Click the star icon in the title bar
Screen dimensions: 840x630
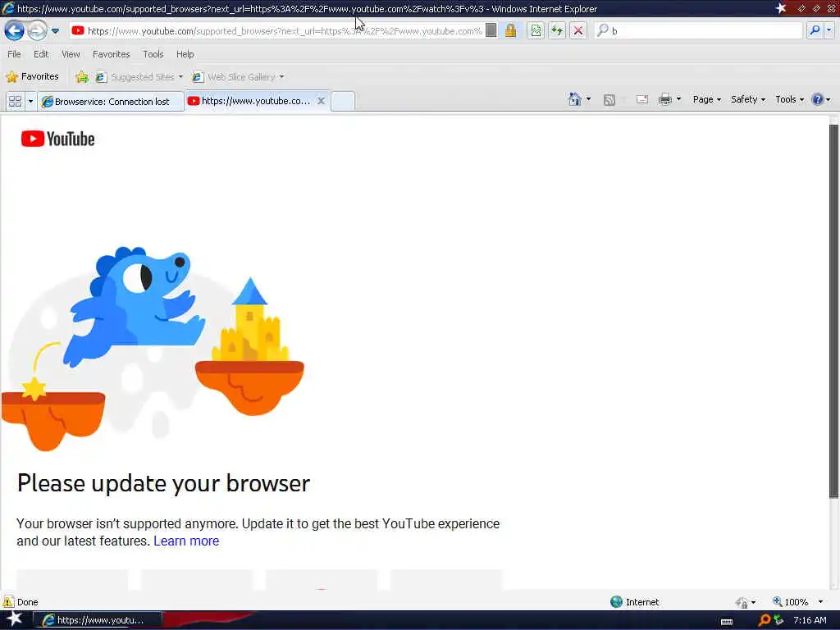pos(781,8)
